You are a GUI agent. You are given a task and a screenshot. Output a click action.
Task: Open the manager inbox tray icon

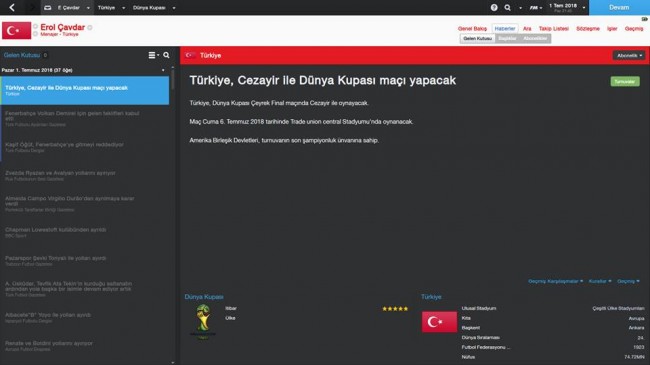(x=48, y=7)
